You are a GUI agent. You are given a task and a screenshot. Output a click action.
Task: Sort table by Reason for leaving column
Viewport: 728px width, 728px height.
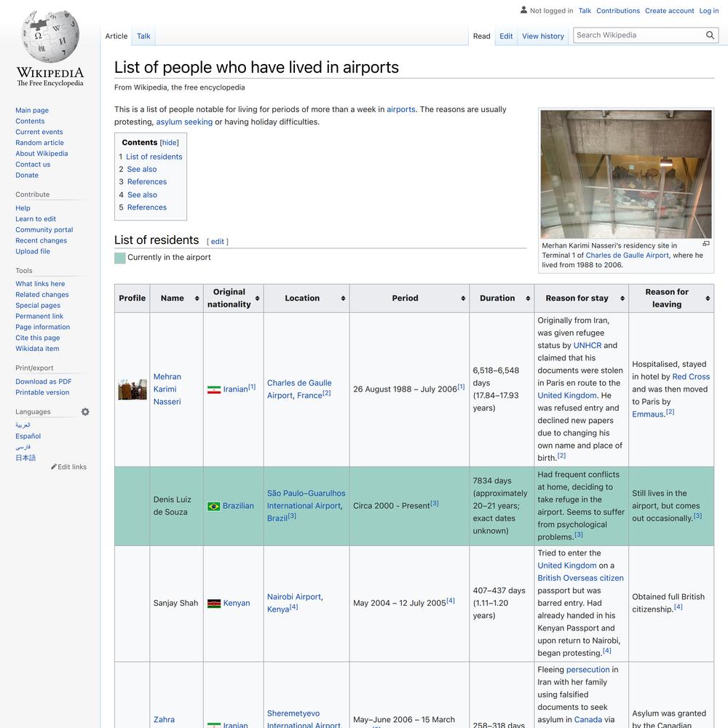[x=708, y=298]
